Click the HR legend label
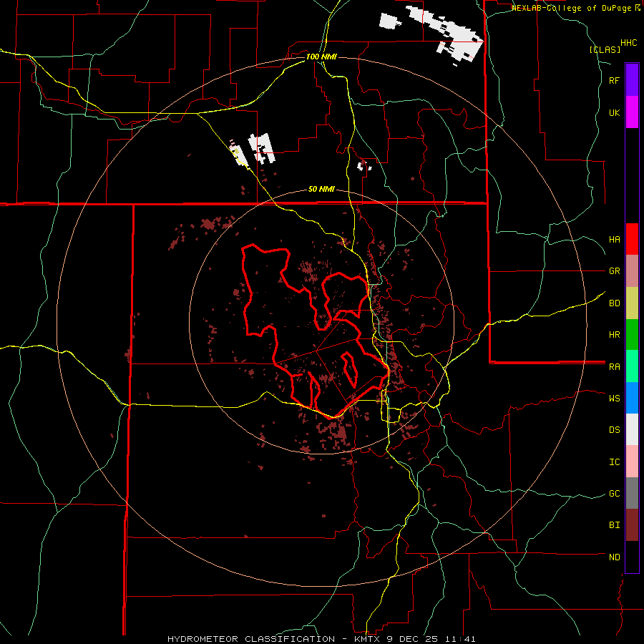The image size is (644, 644). [615, 335]
